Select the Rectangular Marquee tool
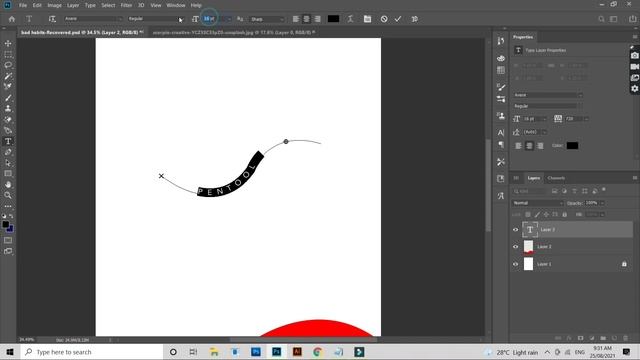640x360 pixels. (x=8, y=54)
